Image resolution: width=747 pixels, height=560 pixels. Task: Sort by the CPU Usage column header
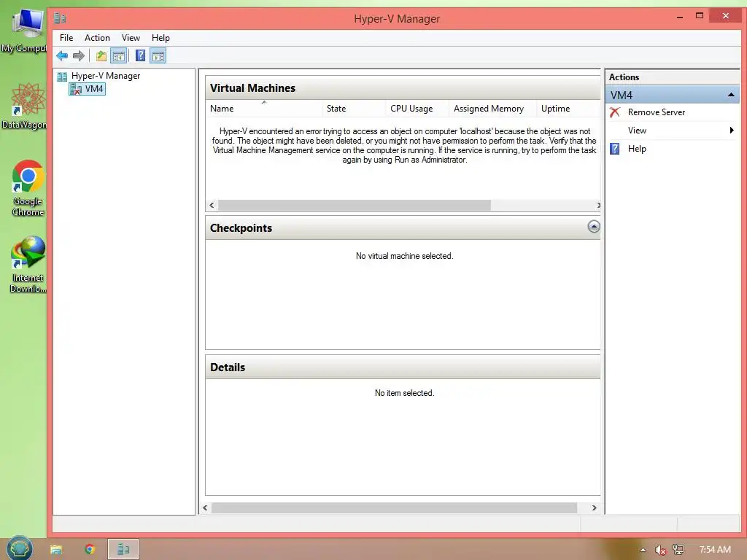[x=417, y=109]
